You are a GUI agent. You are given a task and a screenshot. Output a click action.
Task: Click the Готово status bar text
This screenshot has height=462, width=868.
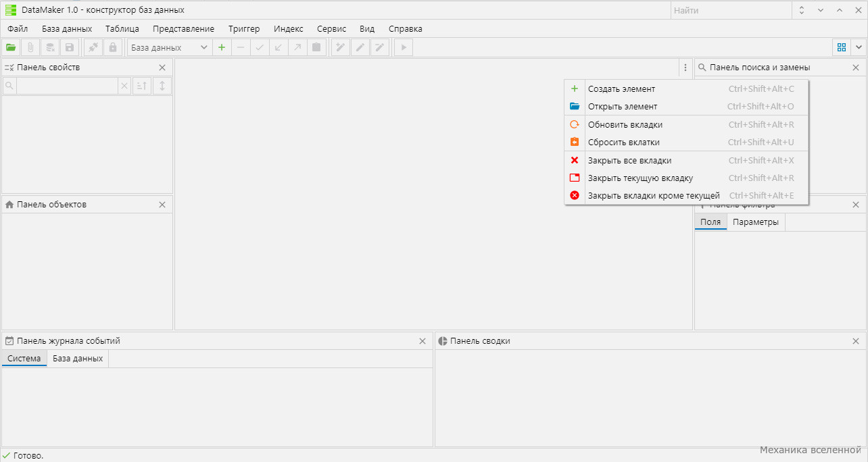tap(28, 456)
